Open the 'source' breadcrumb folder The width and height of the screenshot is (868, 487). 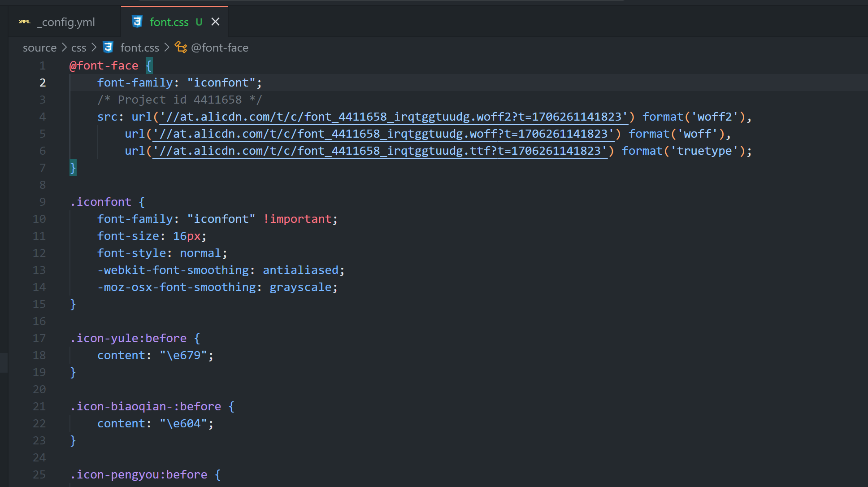point(39,48)
